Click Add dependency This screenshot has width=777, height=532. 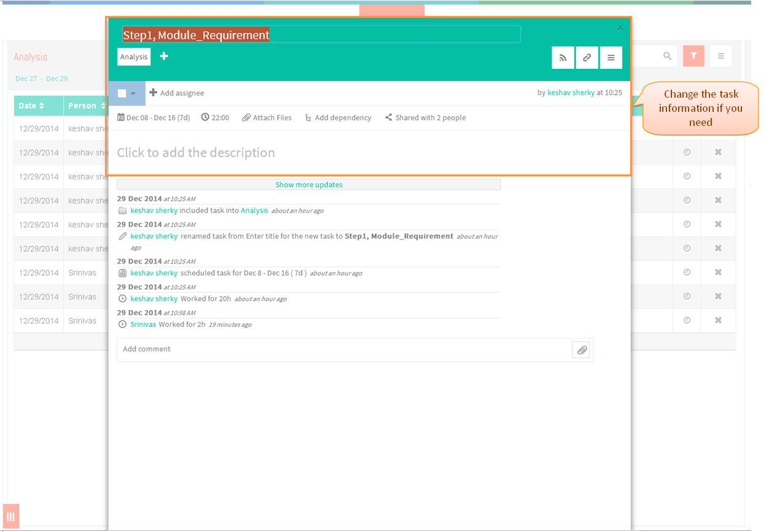338,117
